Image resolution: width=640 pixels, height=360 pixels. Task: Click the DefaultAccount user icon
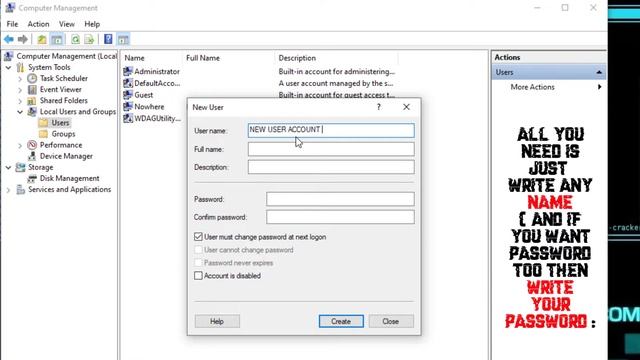(128, 83)
